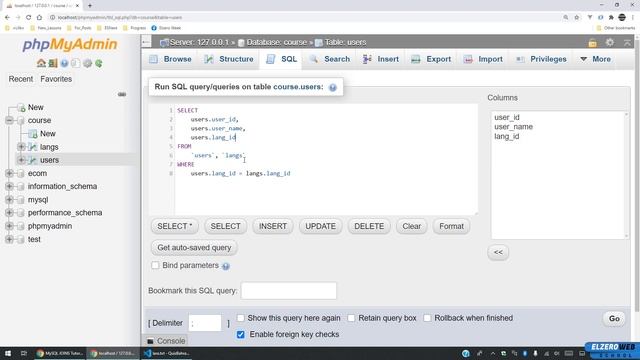Image resolution: width=640 pixels, height=360 pixels.
Task: Open the documentation page icon beside the blue question mark
Action: tap(76, 63)
